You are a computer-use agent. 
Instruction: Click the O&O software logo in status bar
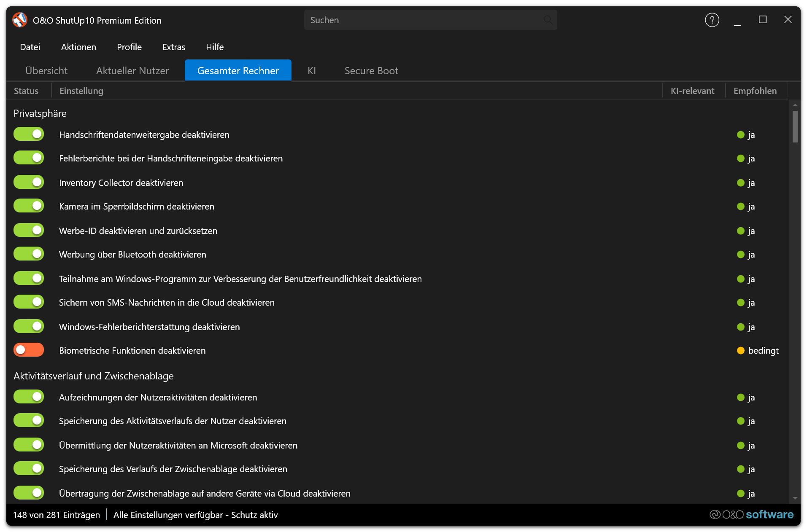tap(751, 514)
